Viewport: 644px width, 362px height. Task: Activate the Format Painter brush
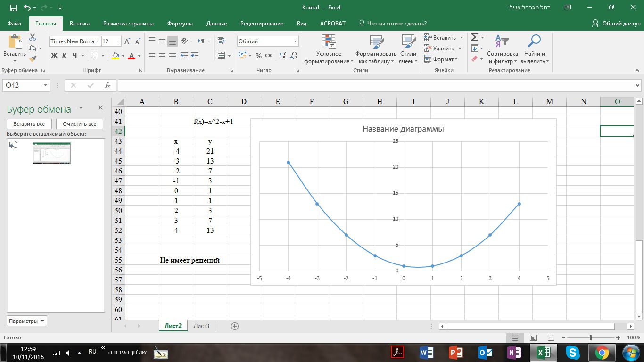(33, 59)
